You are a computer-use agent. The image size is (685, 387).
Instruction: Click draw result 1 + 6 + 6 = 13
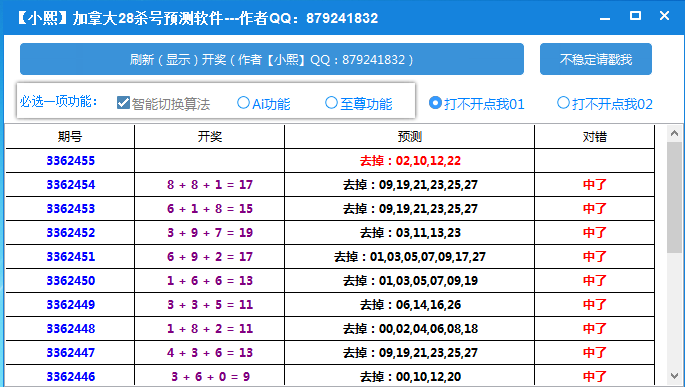tap(210, 281)
